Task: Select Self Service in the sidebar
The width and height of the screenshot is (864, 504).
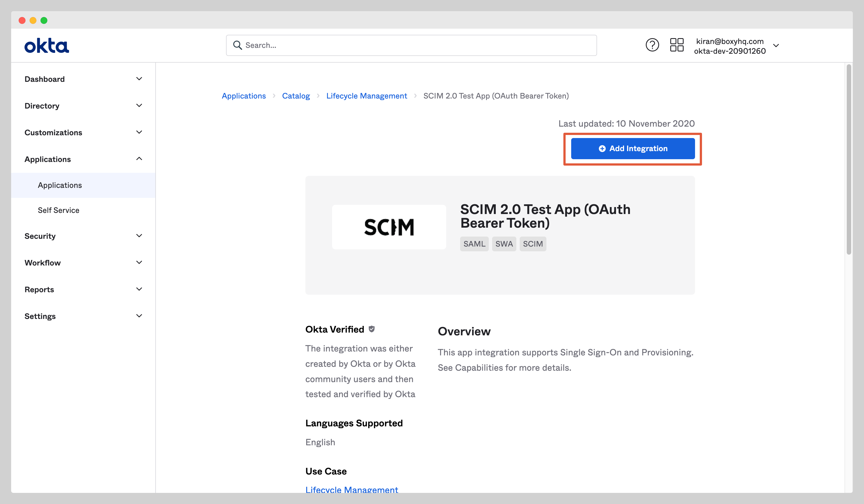Action: click(59, 210)
